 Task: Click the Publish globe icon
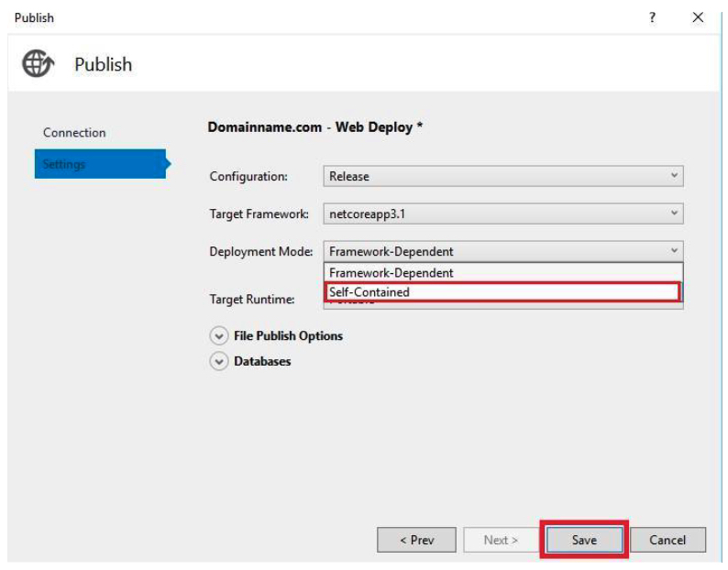(x=39, y=63)
